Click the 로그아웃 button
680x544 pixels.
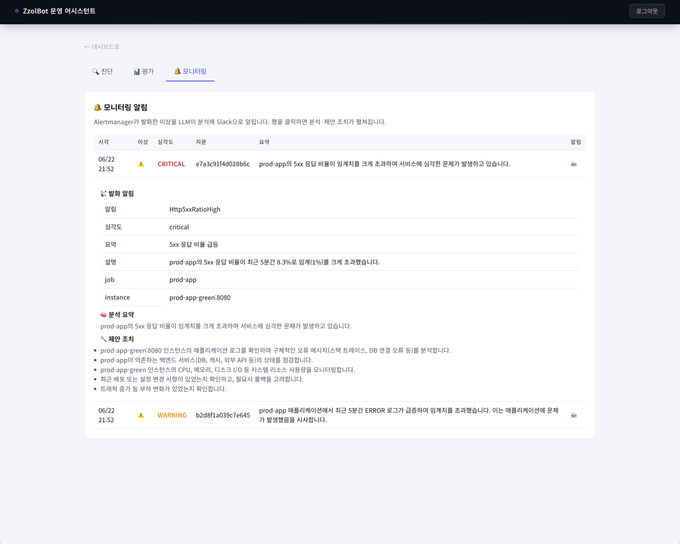[x=647, y=11]
